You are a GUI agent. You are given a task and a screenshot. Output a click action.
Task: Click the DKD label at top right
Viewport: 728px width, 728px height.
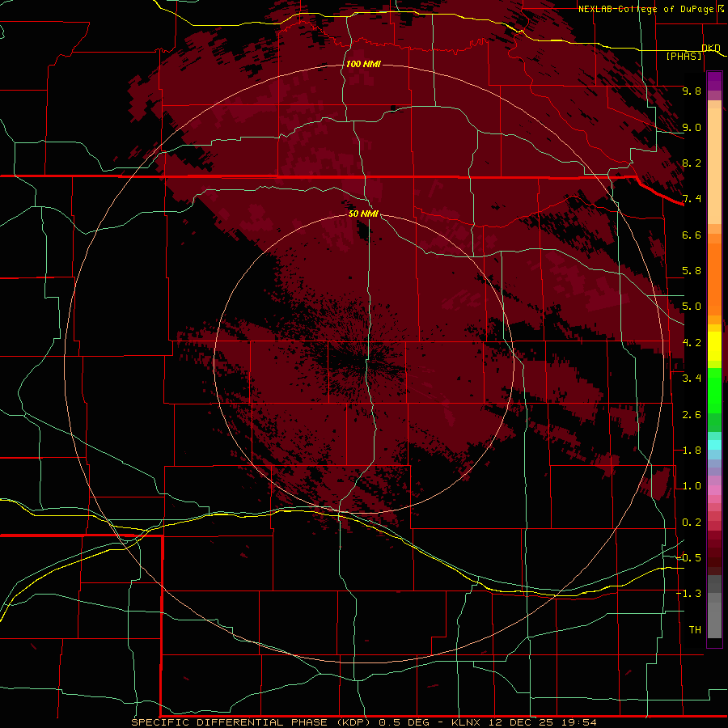coord(711,48)
